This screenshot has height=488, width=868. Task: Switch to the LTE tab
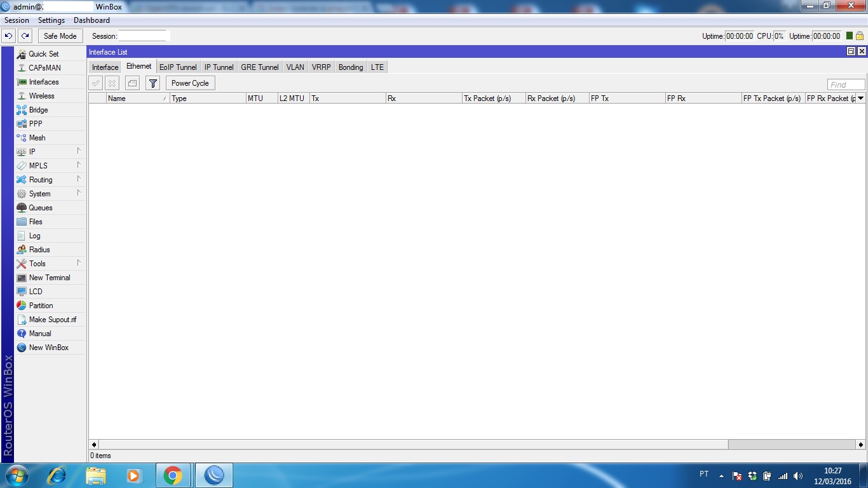[x=377, y=67]
